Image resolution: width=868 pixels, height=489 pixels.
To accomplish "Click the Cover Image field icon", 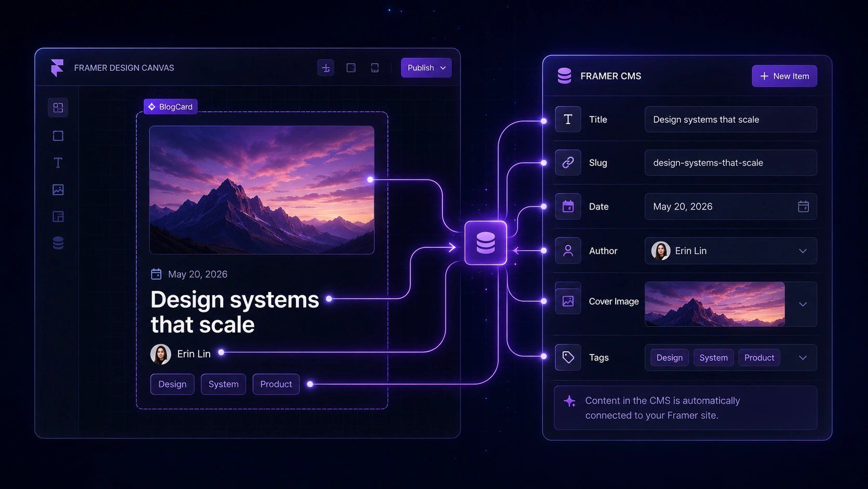I will point(568,301).
